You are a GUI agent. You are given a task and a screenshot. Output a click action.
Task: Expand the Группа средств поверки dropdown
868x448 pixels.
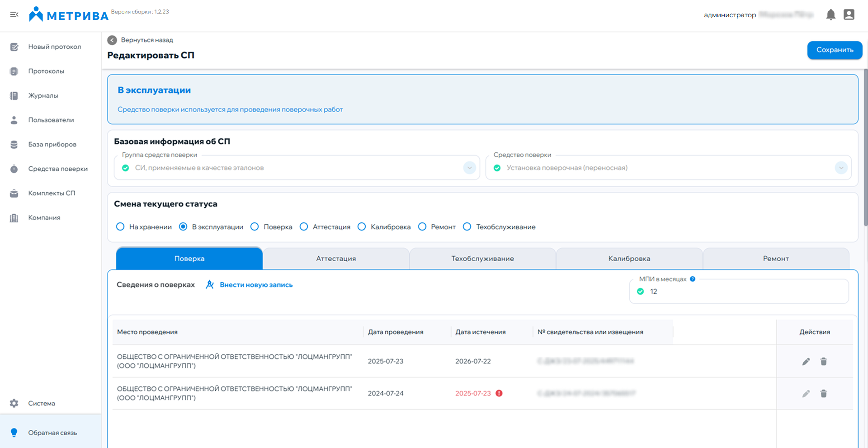click(x=469, y=168)
